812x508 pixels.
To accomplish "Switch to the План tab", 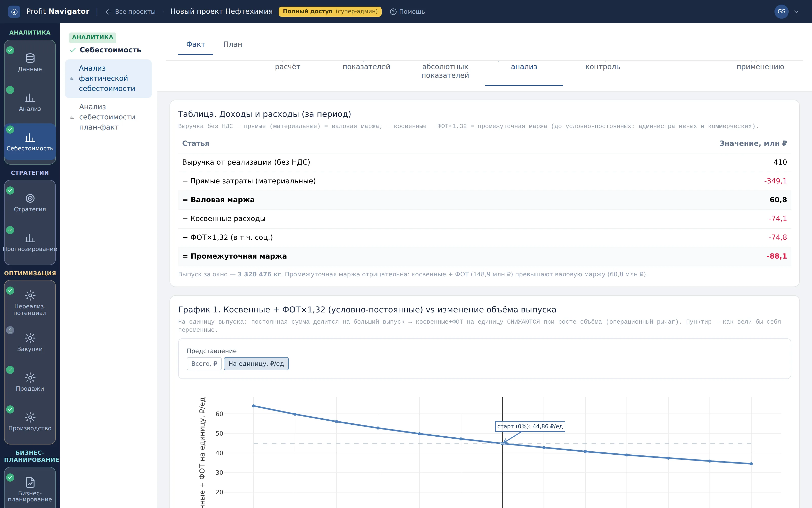I will tap(233, 44).
